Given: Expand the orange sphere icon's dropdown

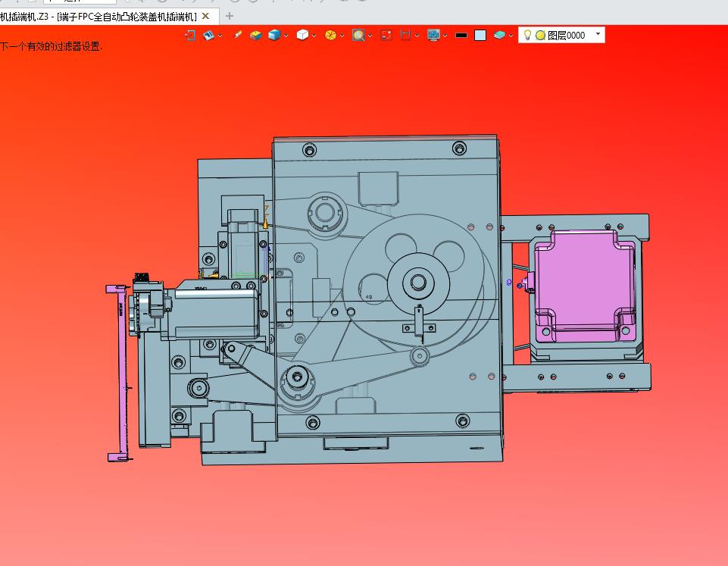Looking at the screenshot, I should pyautogui.click(x=342, y=36).
